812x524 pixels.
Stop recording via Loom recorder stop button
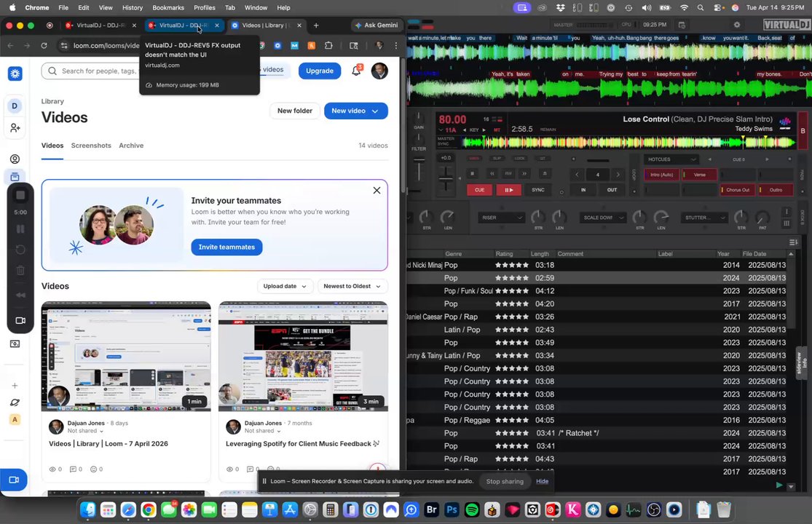click(20, 195)
